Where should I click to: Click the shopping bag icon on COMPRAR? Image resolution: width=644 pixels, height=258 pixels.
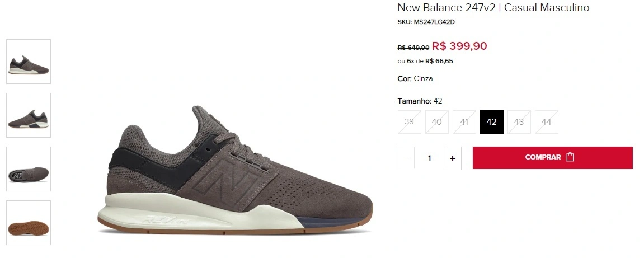[570, 157]
